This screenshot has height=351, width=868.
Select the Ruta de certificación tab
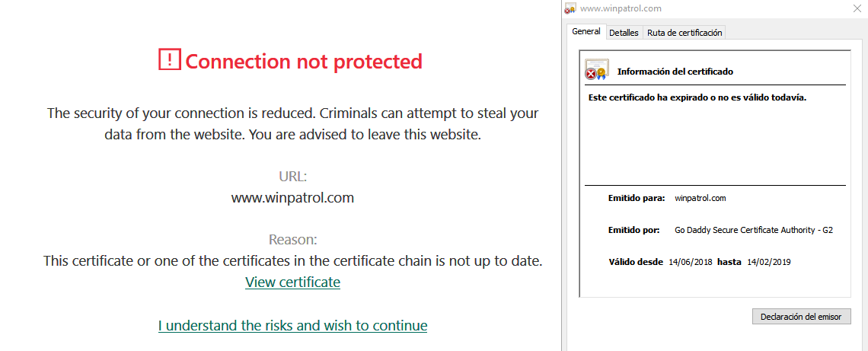pyautogui.click(x=685, y=33)
